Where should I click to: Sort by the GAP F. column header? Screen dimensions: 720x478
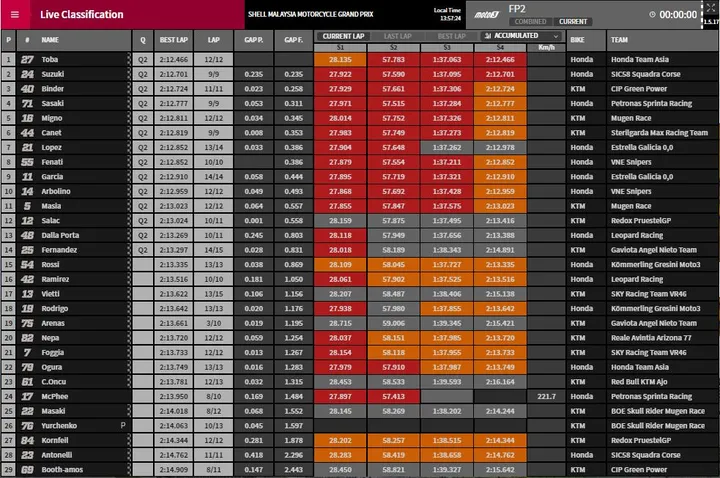pyautogui.click(x=293, y=40)
